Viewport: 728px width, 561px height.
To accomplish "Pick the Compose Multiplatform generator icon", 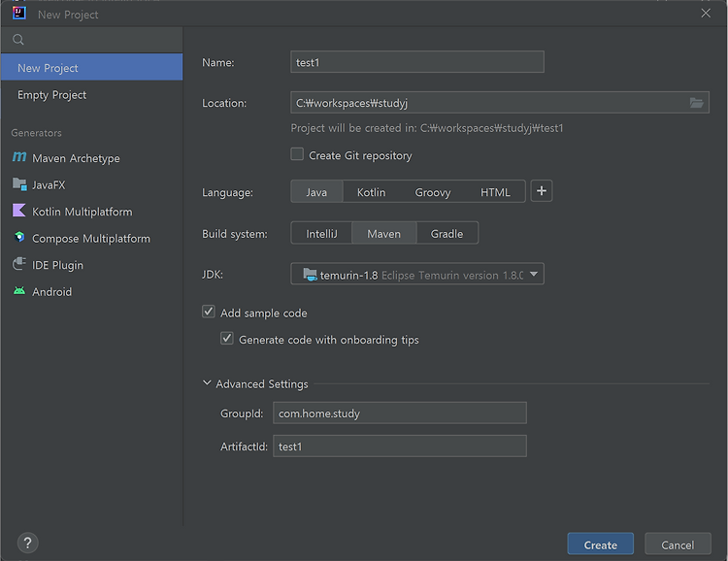I will 19,238.
